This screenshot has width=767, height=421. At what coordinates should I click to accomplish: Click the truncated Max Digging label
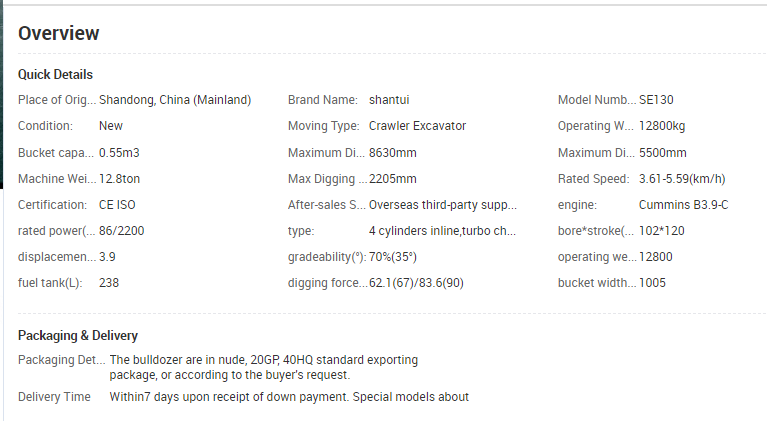tap(327, 179)
